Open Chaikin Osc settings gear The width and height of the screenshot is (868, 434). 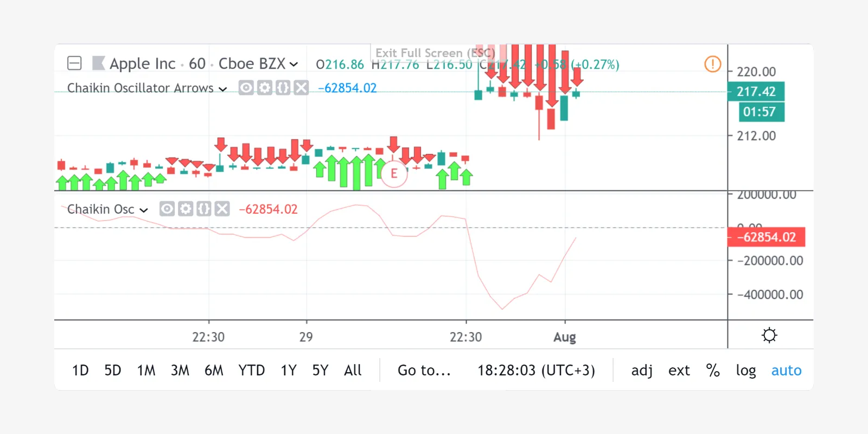click(x=186, y=209)
